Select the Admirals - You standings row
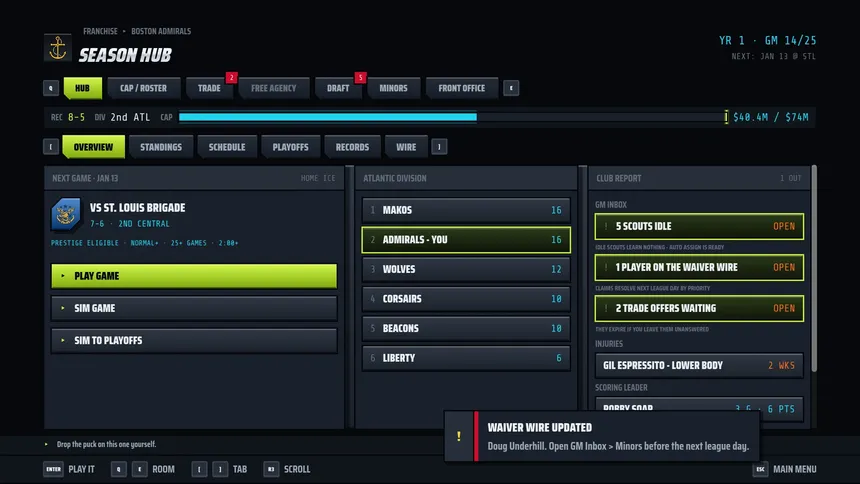The width and height of the screenshot is (860, 484). click(466, 240)
